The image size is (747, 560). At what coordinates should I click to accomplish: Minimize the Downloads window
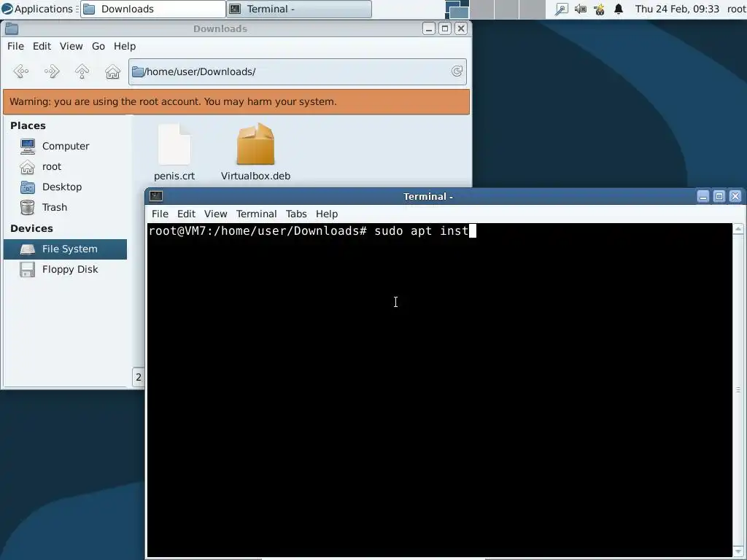[429, 28]
